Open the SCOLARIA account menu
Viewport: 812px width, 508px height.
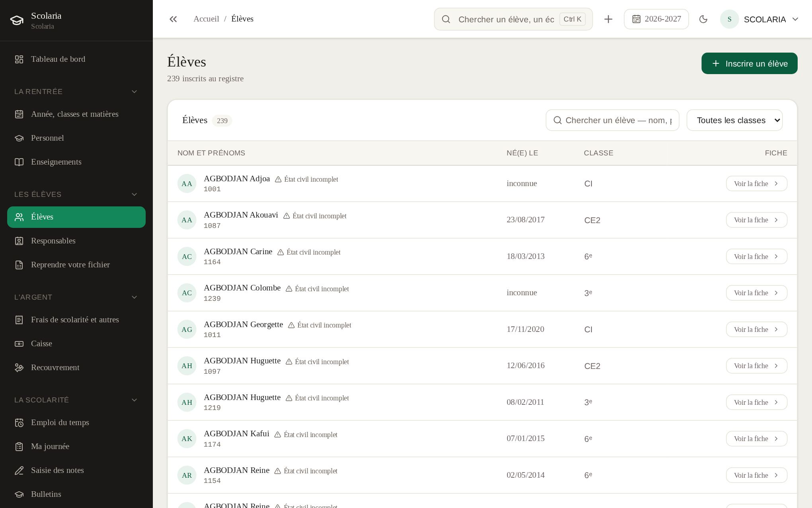click(759, 19)
